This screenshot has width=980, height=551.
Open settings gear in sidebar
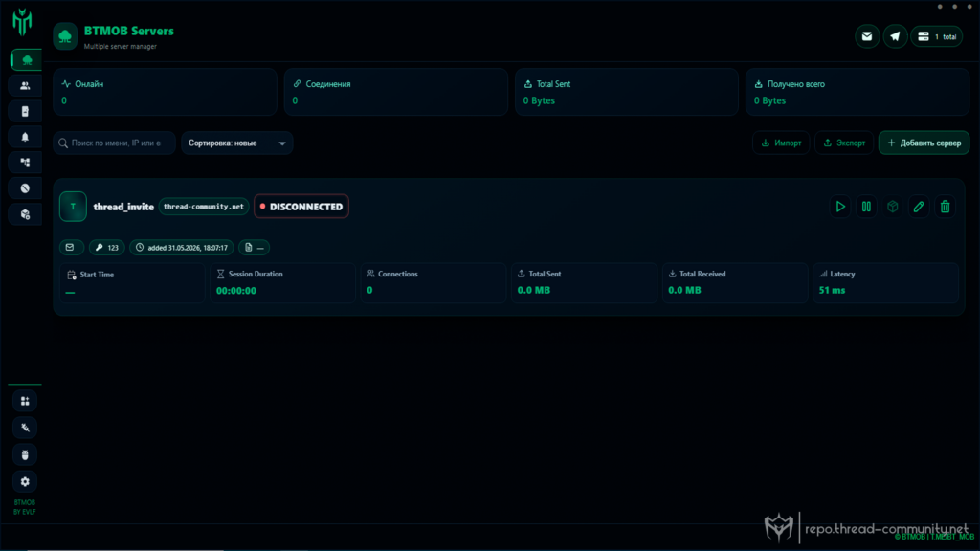(25, 482)
